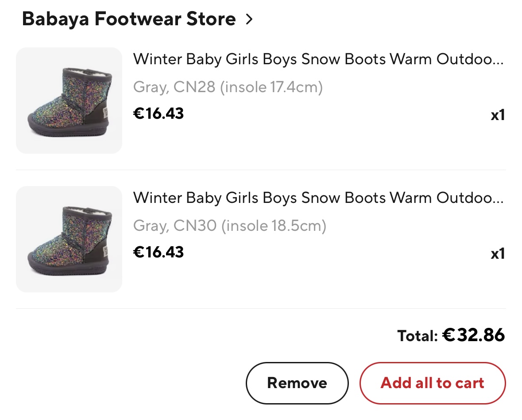Open the Babaya Footwear Store page

tap(128, 19)
